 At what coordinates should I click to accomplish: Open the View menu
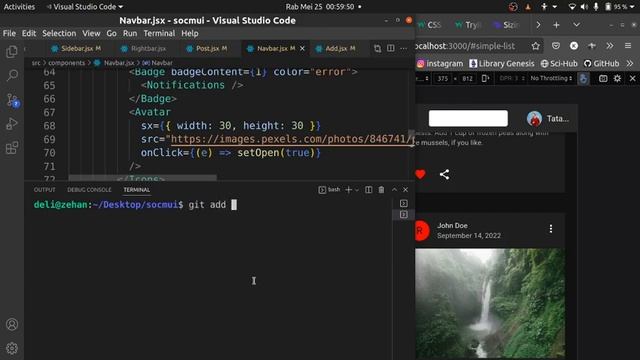point(91,33)
